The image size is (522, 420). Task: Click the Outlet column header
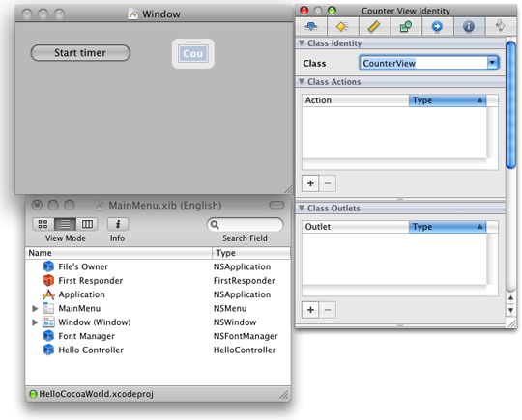tap(355, 227)
